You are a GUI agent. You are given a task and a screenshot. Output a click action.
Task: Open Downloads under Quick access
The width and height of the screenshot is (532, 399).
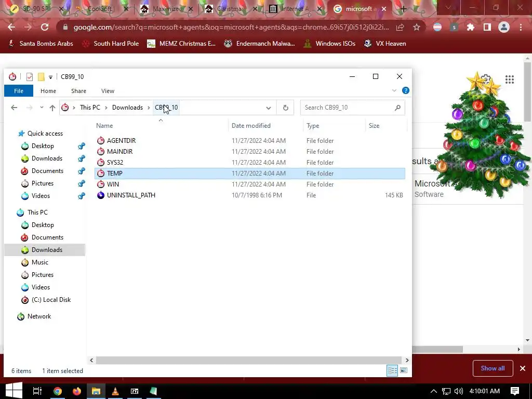(x=47, y=158)
